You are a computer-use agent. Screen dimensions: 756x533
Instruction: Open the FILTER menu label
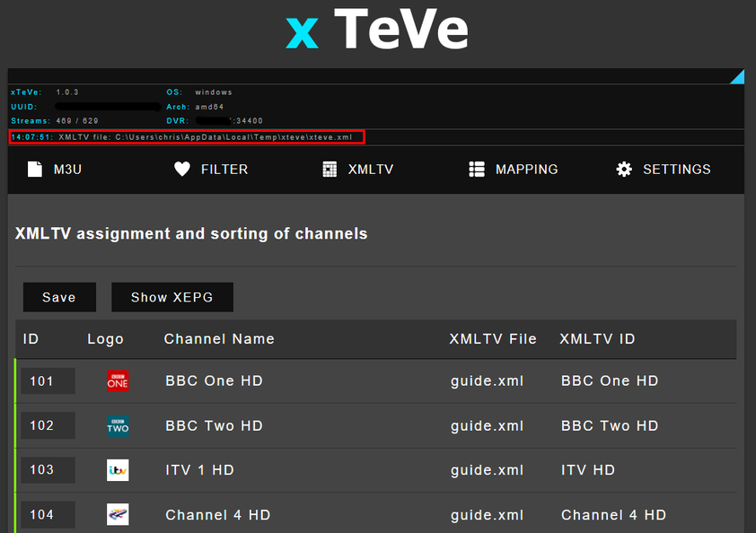[x=224, y=170]
